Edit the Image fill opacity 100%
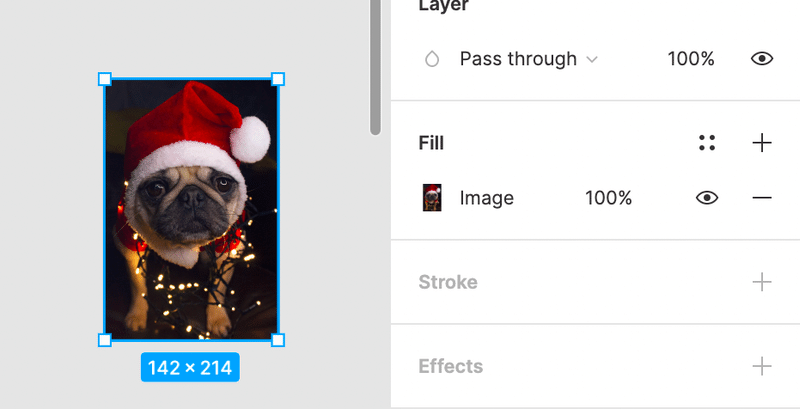This screenshot has height=409, width=800. point(608,198)
